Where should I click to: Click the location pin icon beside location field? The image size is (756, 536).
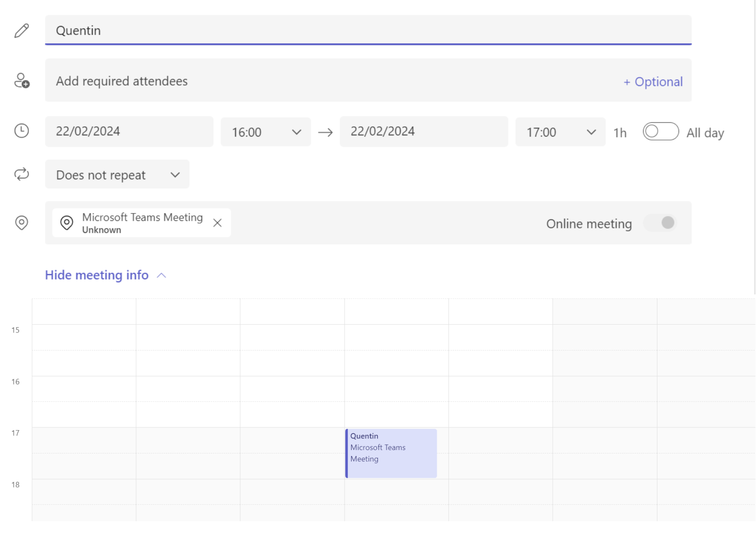(x=22, y=223)
